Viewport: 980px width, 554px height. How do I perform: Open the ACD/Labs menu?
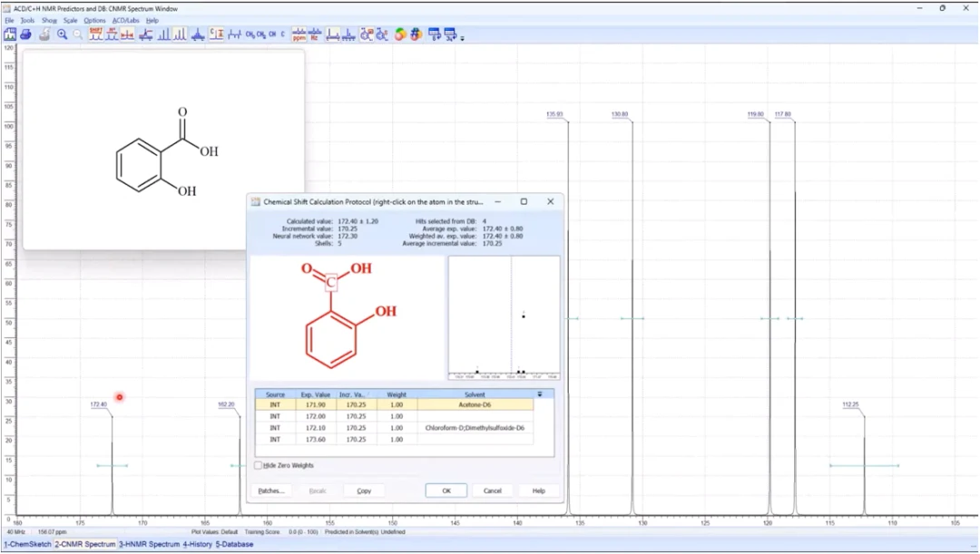(125, 21)
